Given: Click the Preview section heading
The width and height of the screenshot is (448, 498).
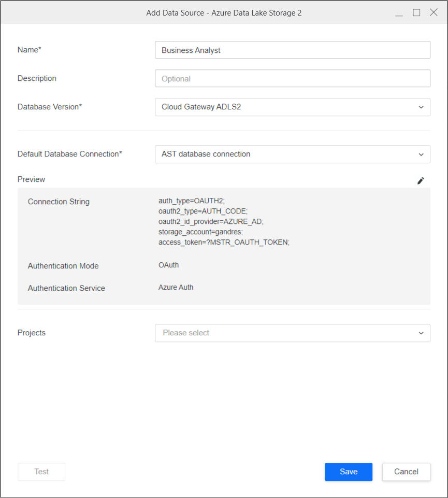Looking at the screenshot, I should tap(31, 179).
